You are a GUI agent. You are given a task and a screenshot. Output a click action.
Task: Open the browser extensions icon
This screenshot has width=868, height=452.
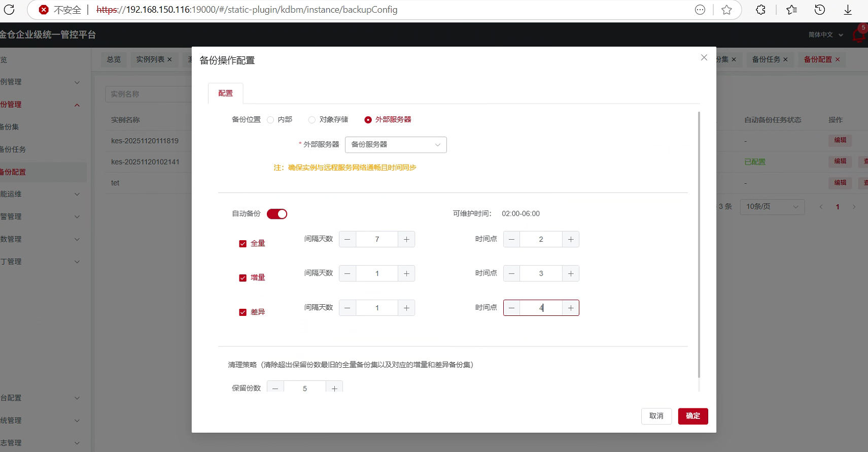click(760, 10)
